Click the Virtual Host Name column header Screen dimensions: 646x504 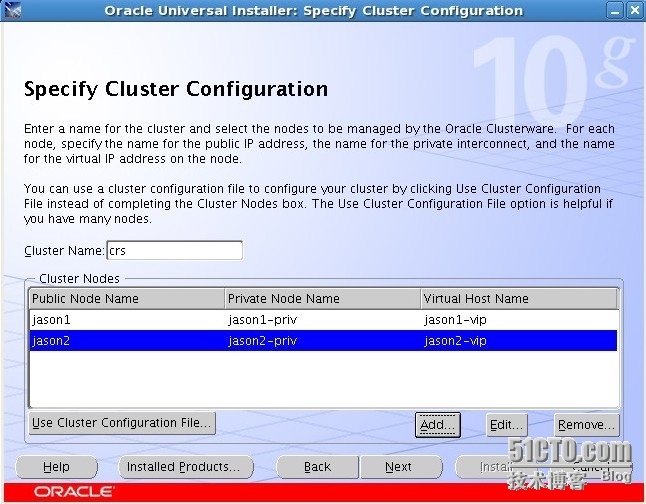[x=519, y=298]
